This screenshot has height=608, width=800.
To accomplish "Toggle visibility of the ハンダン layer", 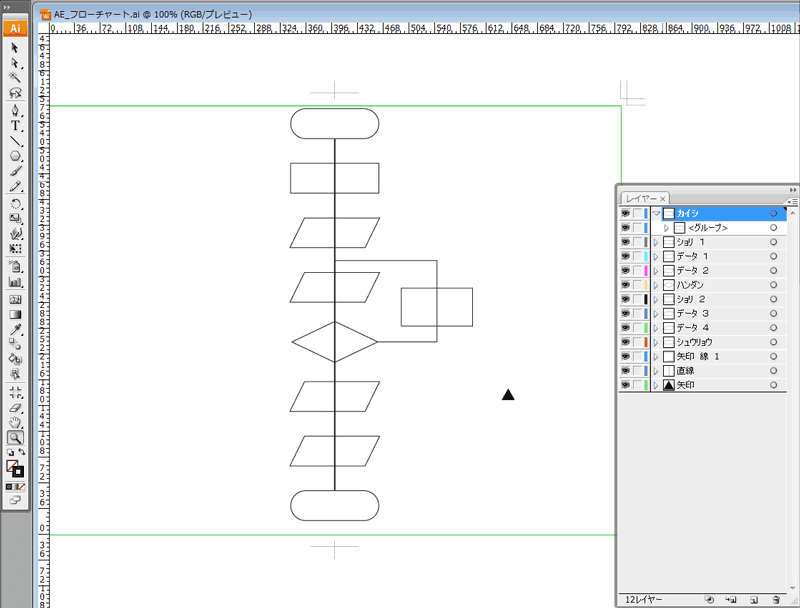I will pyautogui.click(x=625, y=285).
